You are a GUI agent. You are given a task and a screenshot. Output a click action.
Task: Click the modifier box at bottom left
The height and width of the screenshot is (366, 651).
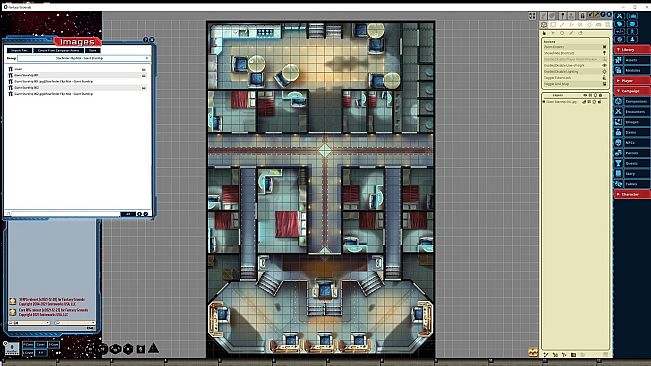pos(12,349)
